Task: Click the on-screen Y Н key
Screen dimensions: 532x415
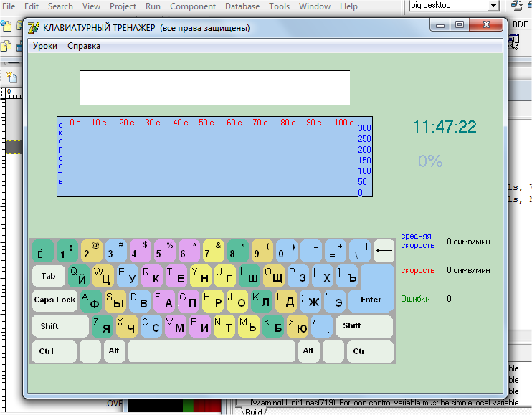Action: [201, 276]
